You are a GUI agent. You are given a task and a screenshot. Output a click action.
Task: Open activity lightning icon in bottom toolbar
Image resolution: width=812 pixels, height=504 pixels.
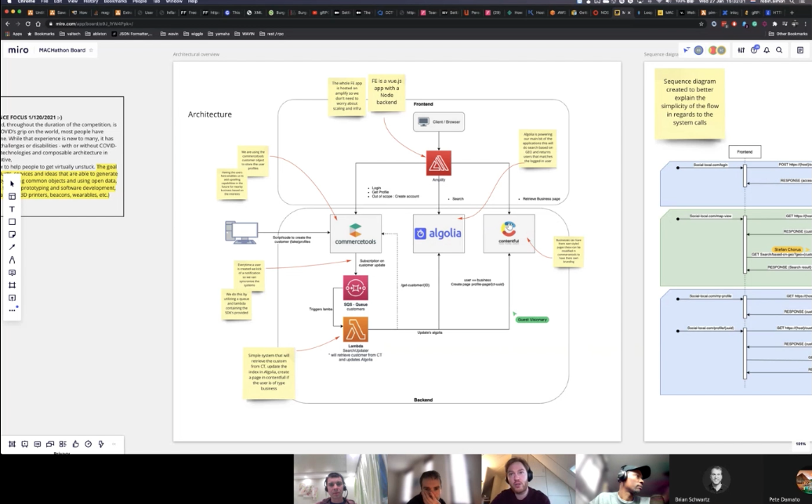coord(101,444)
